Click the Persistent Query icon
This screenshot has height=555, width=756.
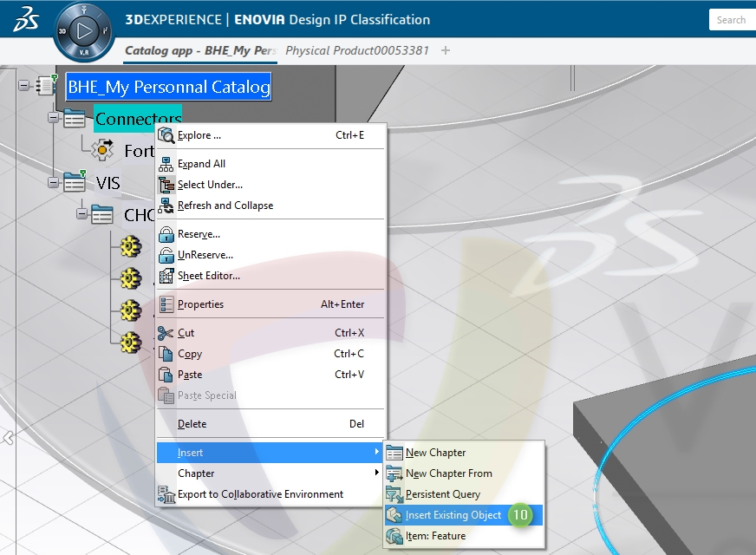(x=394, y=494)
